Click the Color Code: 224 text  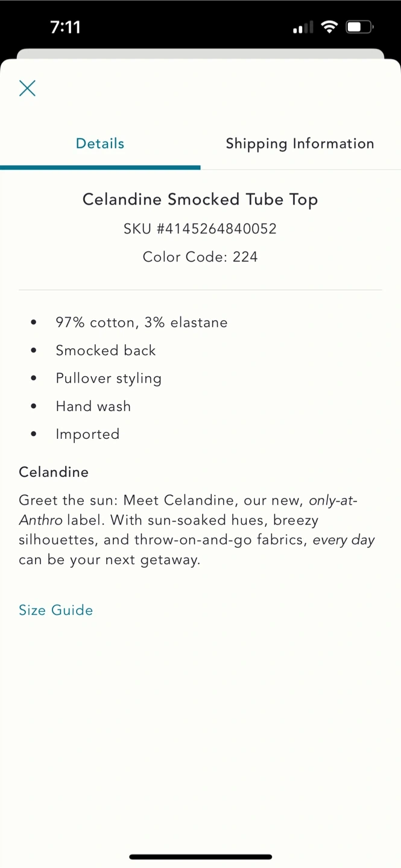coord(200,257)
